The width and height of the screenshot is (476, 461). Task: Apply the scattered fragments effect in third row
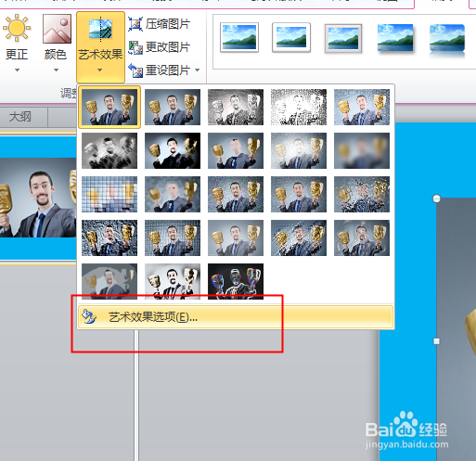[362, 195]
